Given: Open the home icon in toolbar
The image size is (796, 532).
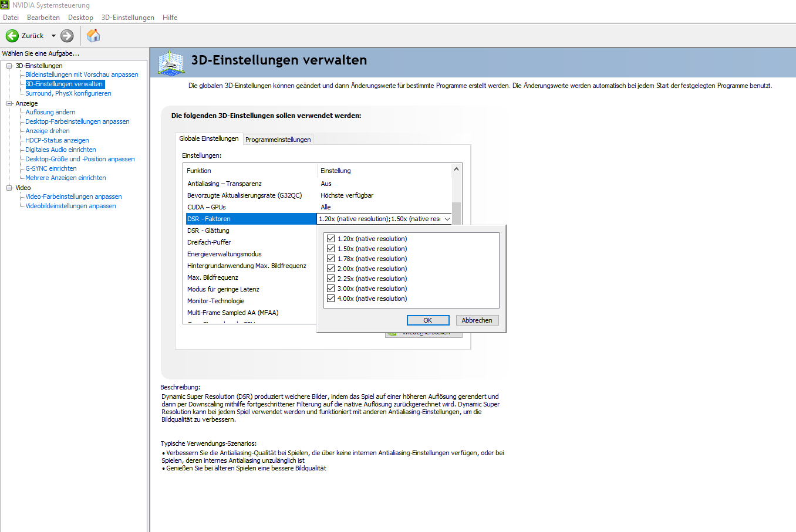Looking at the screenshot, I should pos(93,36).
